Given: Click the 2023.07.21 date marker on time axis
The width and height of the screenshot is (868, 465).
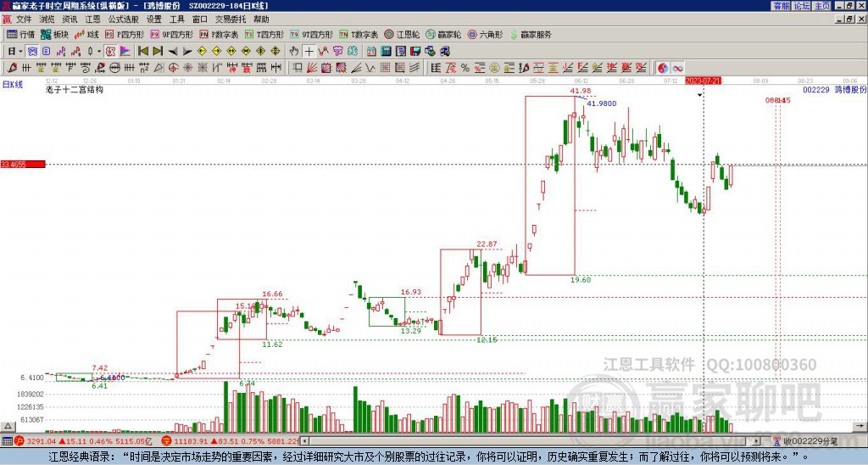Looking at the screenshot, I should click(703, 81).
